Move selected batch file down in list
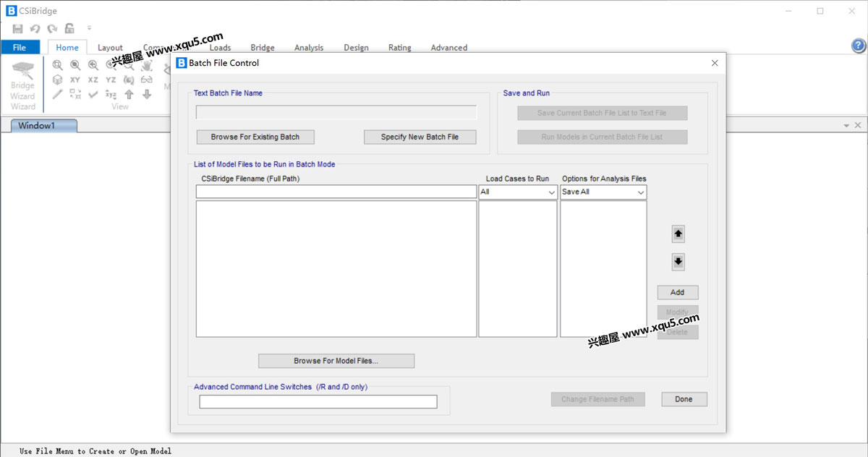Screen dimensions: 868x457 click(x=678, y=262)
